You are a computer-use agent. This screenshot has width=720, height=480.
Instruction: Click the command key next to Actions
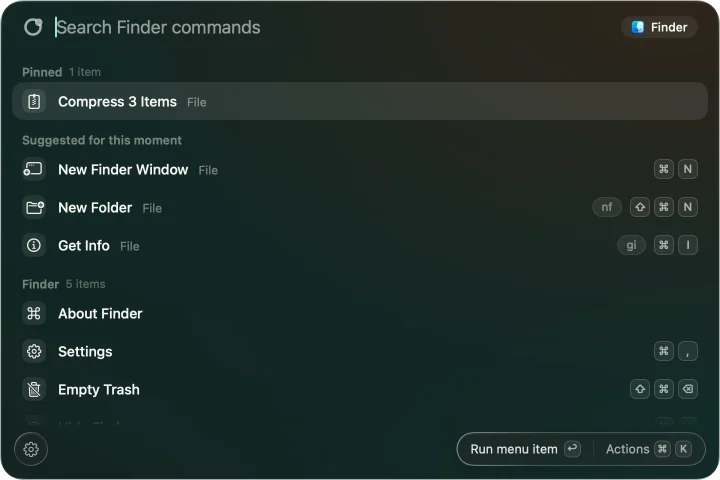point(662,449)
